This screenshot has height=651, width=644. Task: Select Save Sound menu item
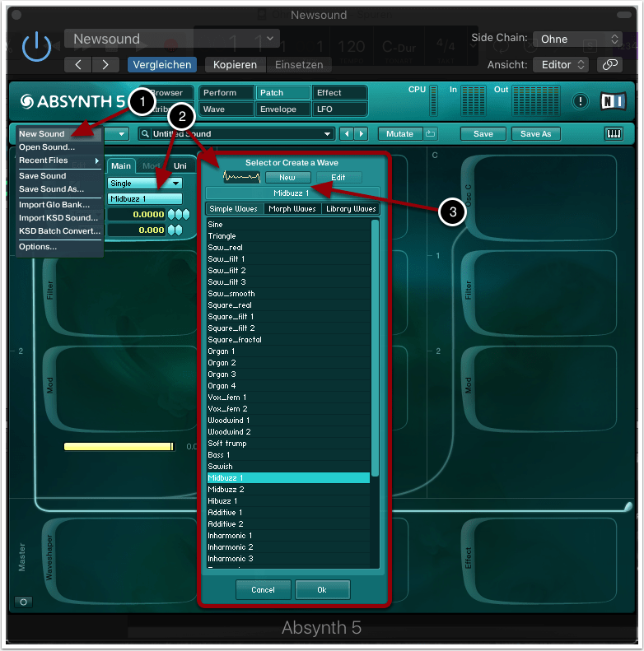click(x=59, y=175)
